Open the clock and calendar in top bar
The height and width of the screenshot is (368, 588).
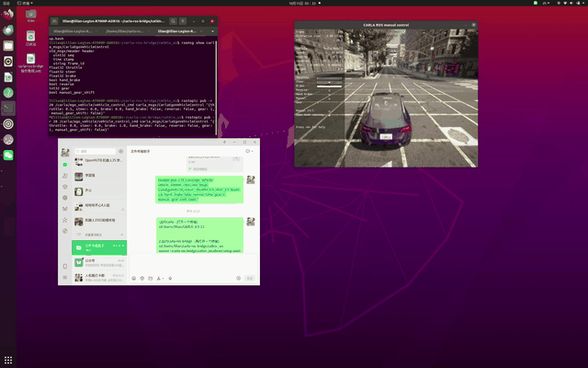pos(304,3)
